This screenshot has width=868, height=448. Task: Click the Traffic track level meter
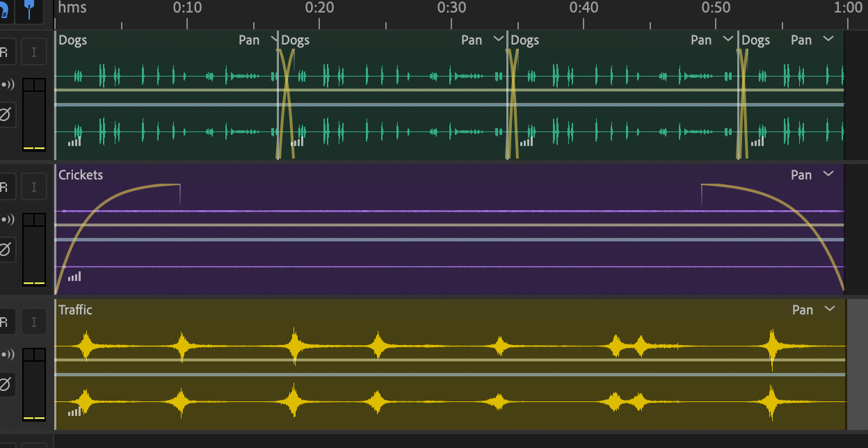(x=34, y=384)
